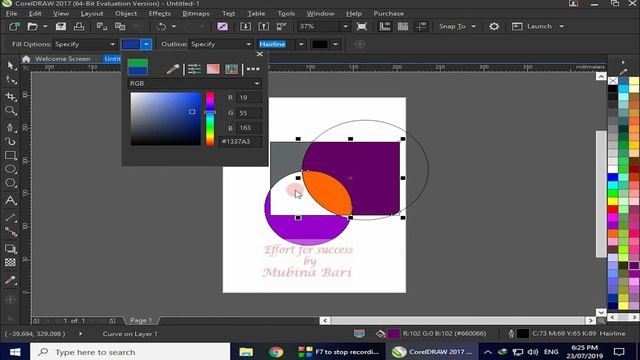
Task: Select the Ellipse tool
Action: click(11, 169)
